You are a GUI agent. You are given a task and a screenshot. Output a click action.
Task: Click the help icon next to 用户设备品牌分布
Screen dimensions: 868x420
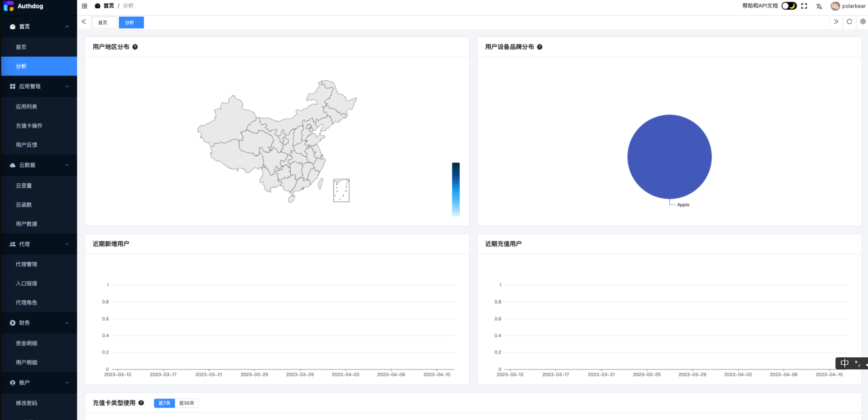tap(540, 47)
